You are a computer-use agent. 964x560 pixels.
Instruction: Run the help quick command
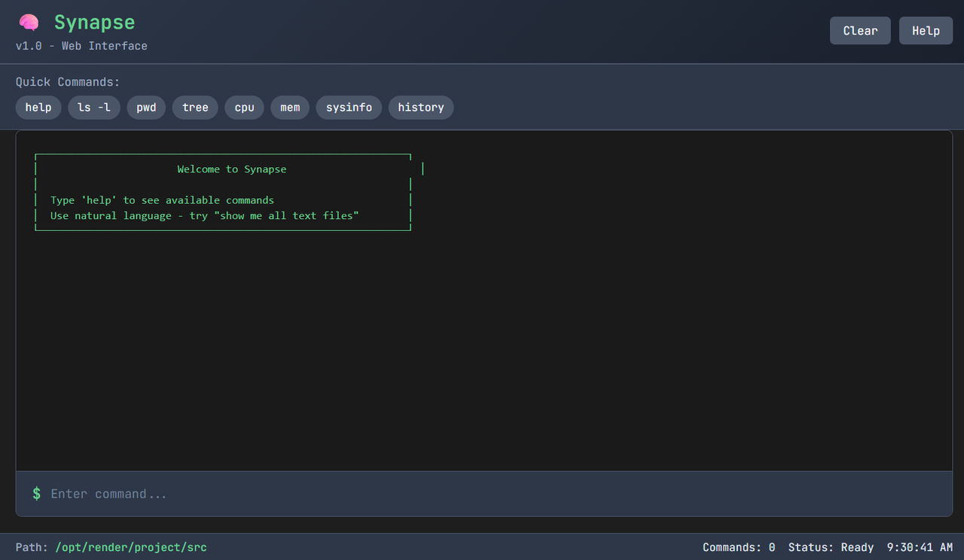pos(38,107)
